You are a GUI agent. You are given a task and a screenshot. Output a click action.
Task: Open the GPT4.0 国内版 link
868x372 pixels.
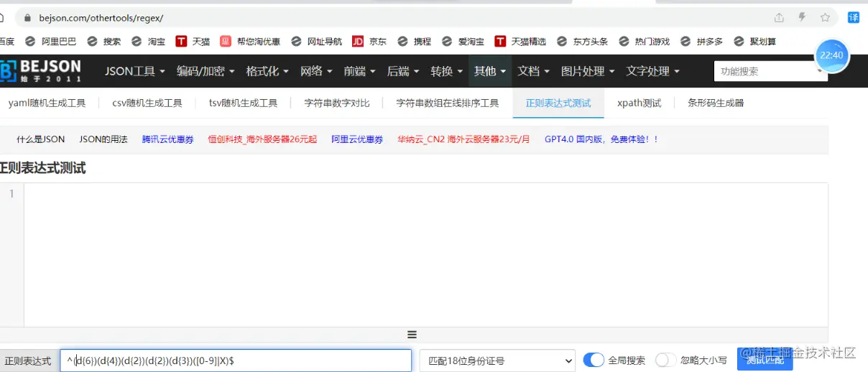(601, 139)
